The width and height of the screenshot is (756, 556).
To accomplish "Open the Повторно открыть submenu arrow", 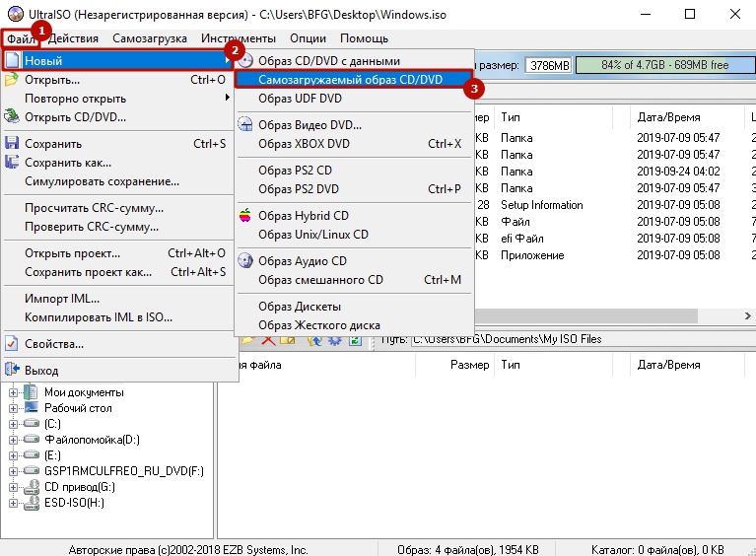I will [x=227, y=98].
